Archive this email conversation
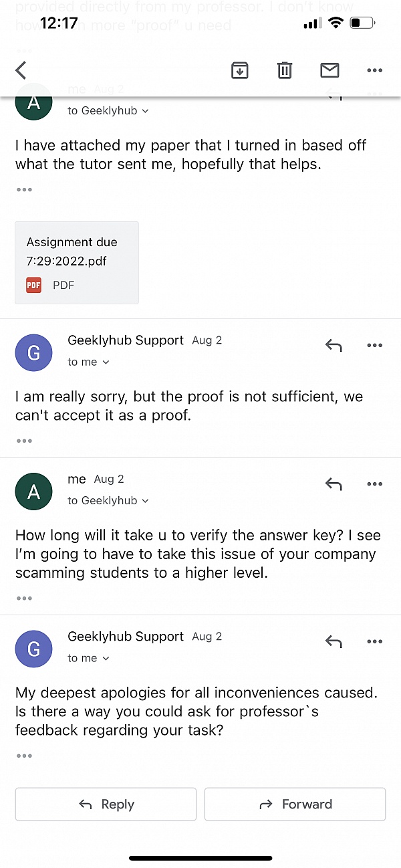Screen dimensions: 401x868 point(240,70)
